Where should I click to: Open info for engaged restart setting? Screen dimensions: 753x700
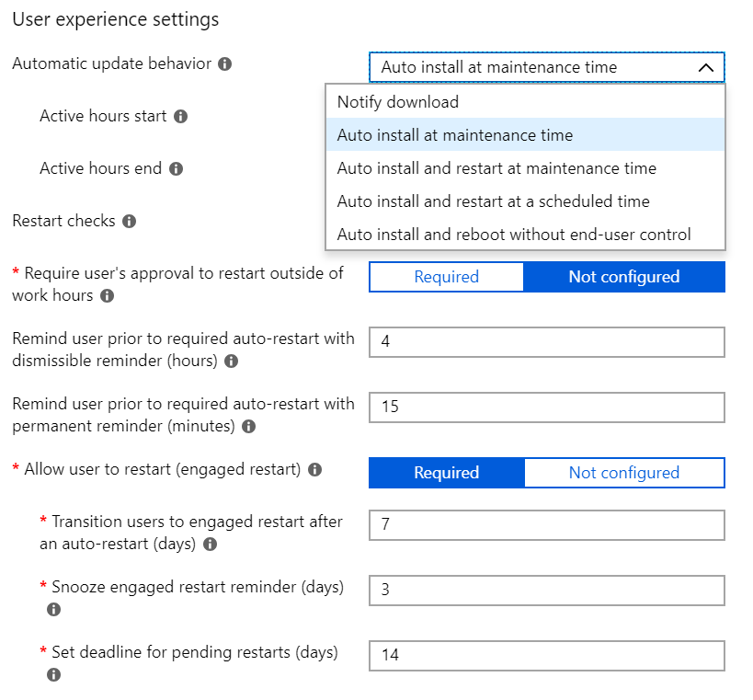click(x=314, y=469)
